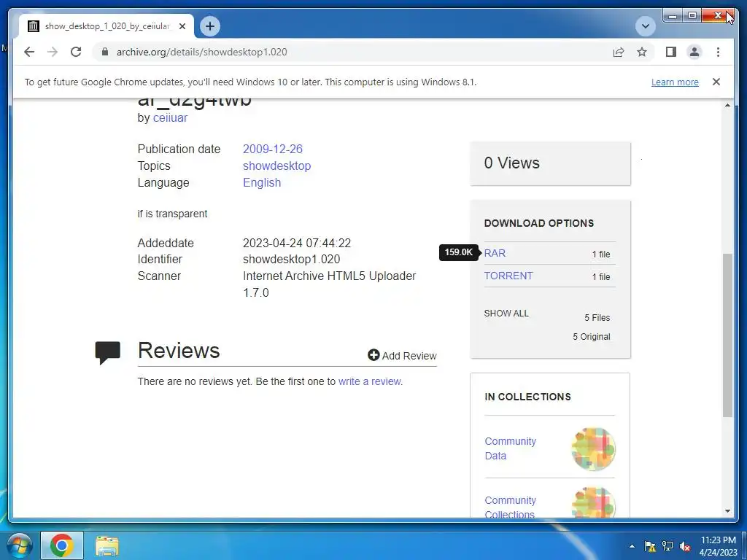747x560 pixels.
Task: Click the muted volume tray icon
Action: coord(685,546)
